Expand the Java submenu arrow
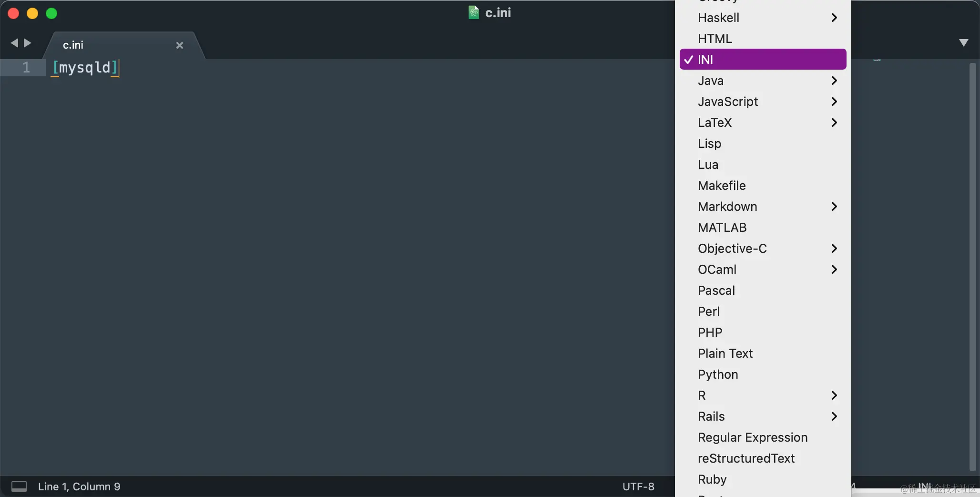 (834, 81)
